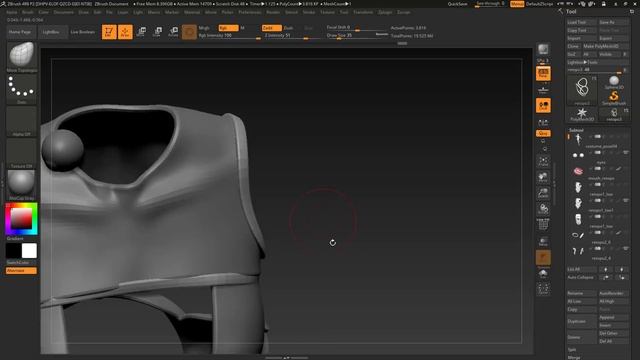This screenshot has width=640, height=360.
Task: Select the eyes subtool row
Action: 598,156
